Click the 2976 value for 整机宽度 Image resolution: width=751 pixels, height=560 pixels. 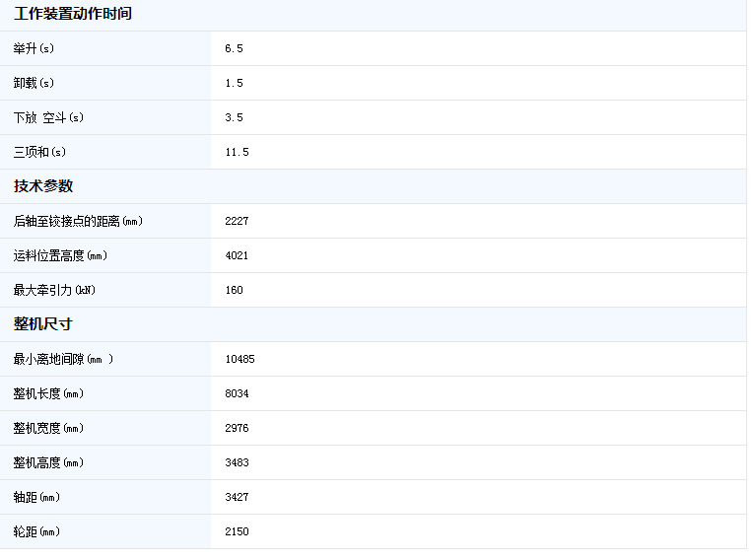(237, 428)
